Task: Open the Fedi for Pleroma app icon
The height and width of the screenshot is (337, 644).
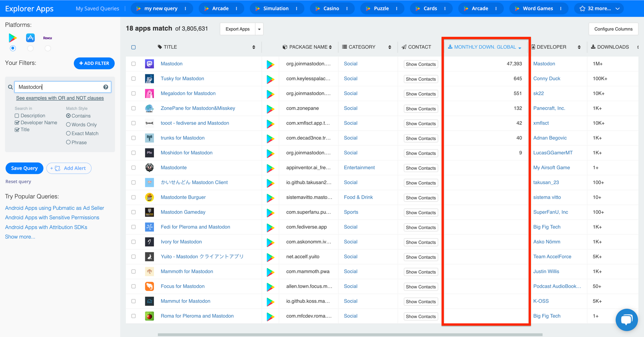Action: [x=149, y=227]
